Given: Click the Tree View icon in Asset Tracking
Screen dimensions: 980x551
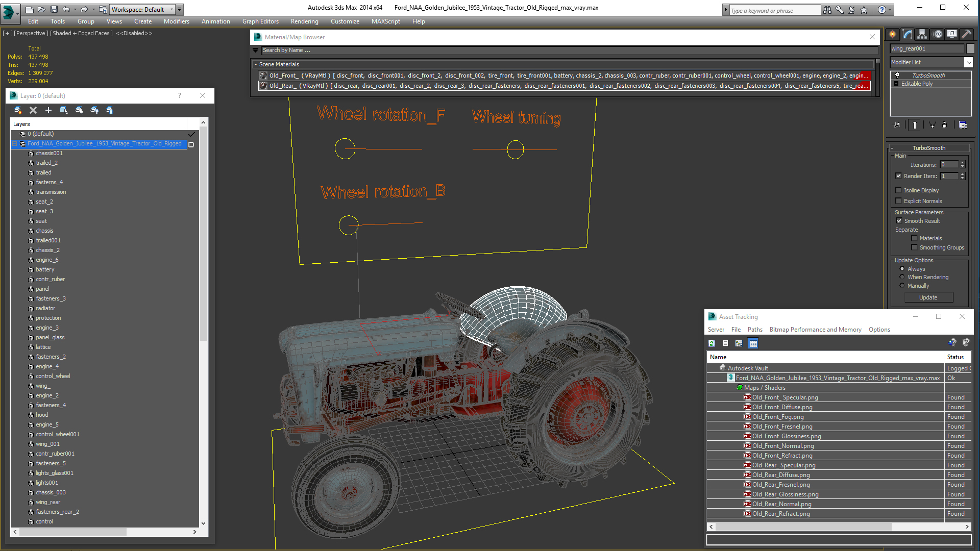Looking at the screenshot, I should pos(739,343).
